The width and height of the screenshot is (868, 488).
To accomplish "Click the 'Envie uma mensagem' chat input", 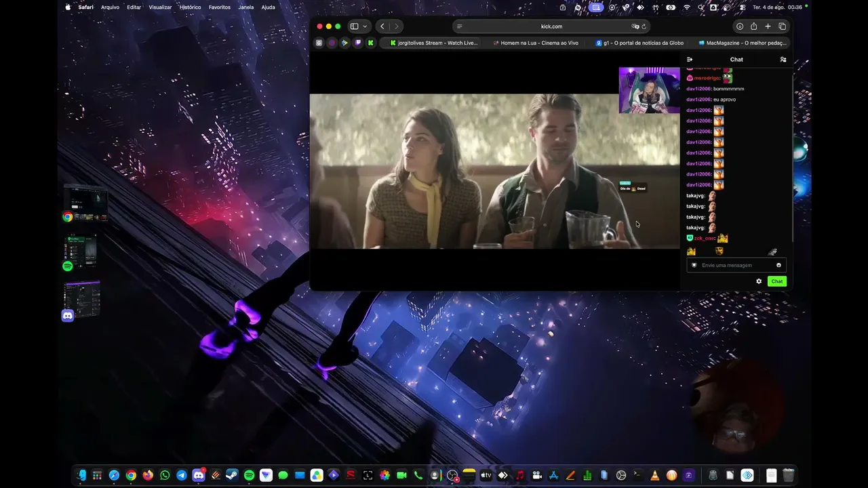I will coord(736,265).
